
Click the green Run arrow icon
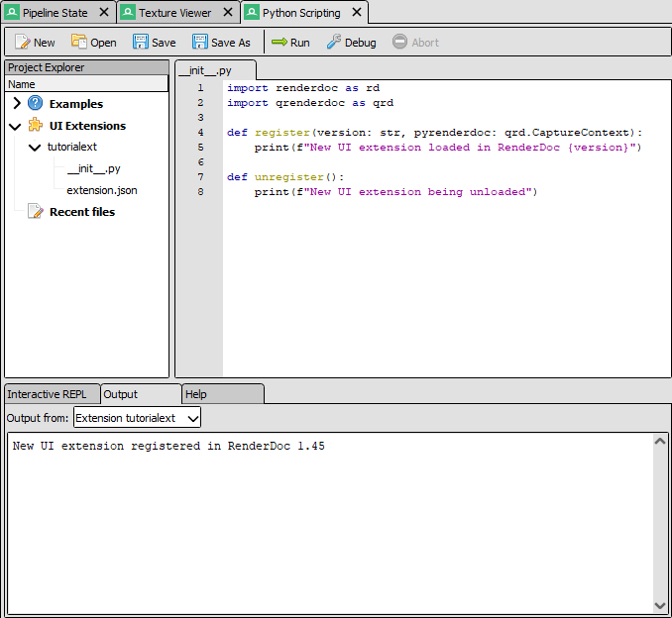(x=280, y=42)
